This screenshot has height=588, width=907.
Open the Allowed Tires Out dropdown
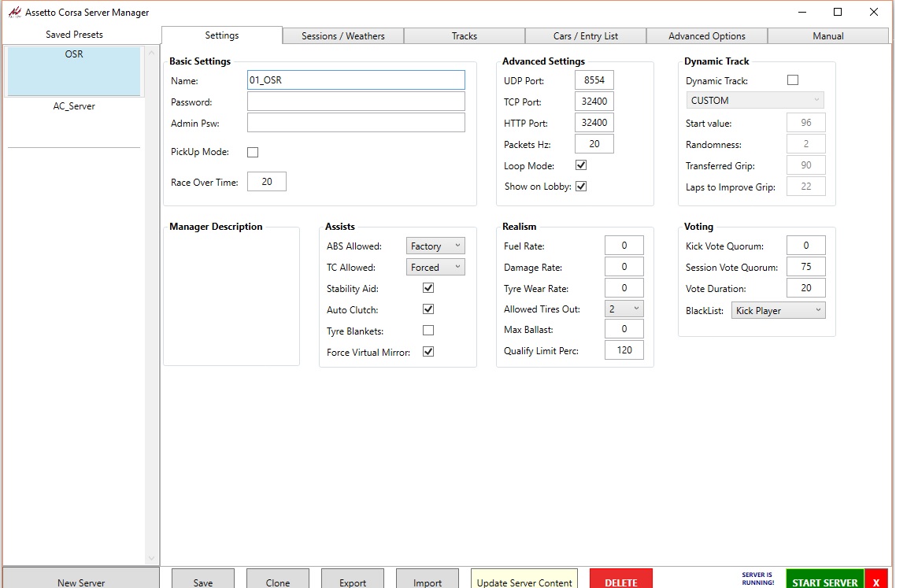point(624,309)
